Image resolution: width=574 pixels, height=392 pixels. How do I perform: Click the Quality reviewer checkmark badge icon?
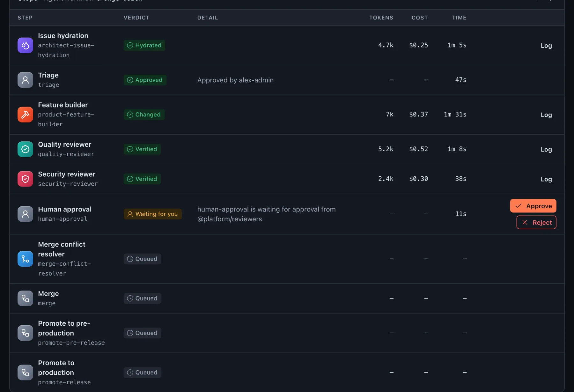point(25,149)
